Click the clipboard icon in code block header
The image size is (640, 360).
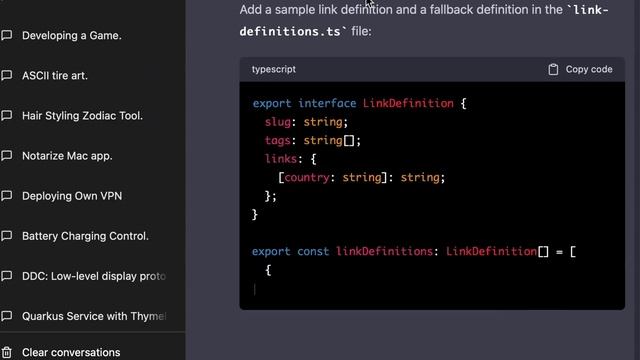(x=553, y=69)
